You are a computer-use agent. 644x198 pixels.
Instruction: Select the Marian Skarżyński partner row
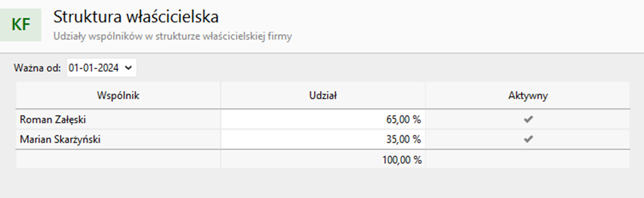[323, 139]
